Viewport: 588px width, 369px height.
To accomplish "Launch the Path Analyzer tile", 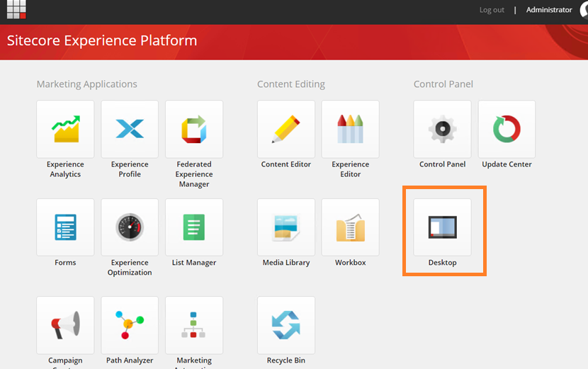I will click(130, 325).
